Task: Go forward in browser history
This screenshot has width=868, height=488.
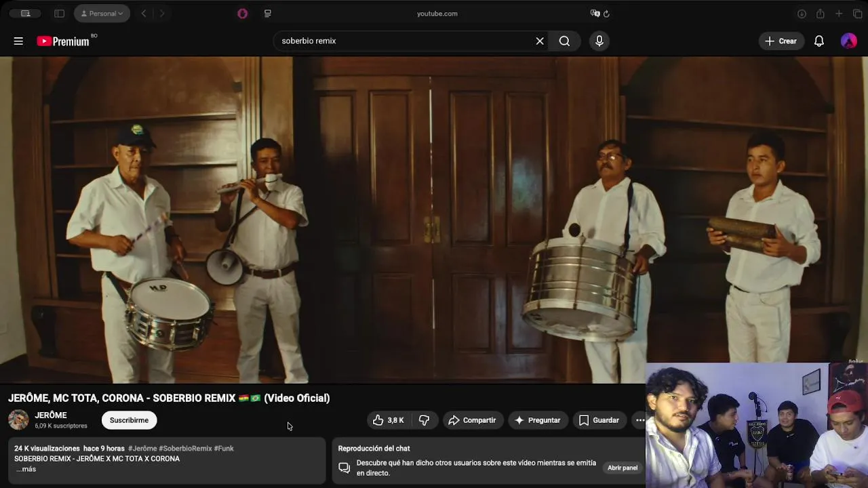Action: pos(161,14)
